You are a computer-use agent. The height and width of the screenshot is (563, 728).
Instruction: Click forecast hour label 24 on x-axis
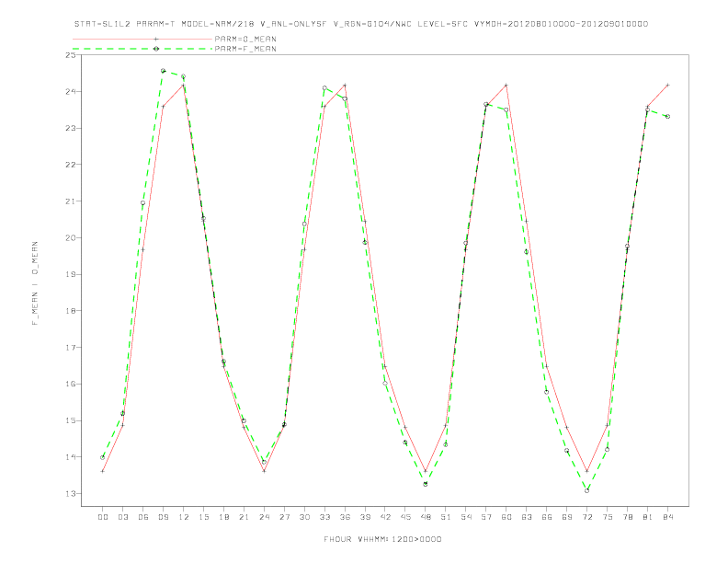(264, 517)
